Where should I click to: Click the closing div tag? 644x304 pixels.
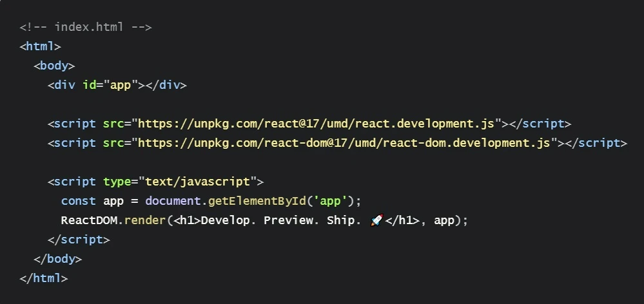166,85
